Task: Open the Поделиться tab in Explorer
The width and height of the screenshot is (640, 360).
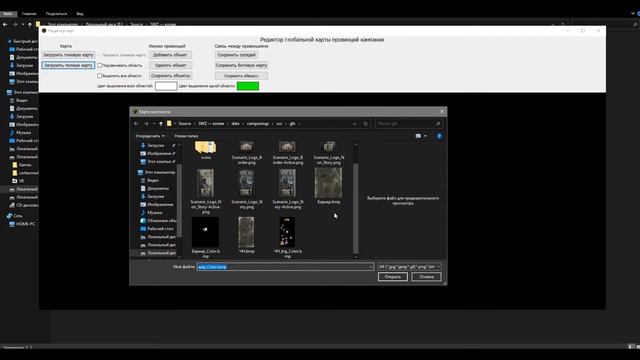Action: click(x=56, y=13)
